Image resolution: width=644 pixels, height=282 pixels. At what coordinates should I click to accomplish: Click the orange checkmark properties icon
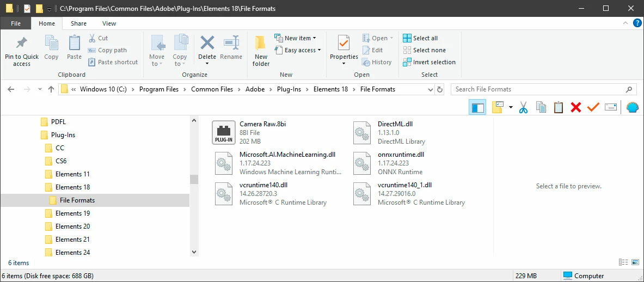pos(593,108)
